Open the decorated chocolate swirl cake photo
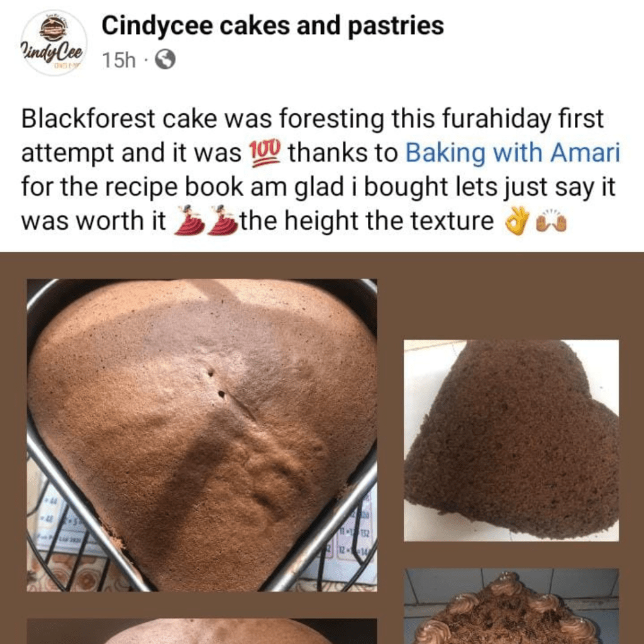The image size is (644, 644). (511, 606)
